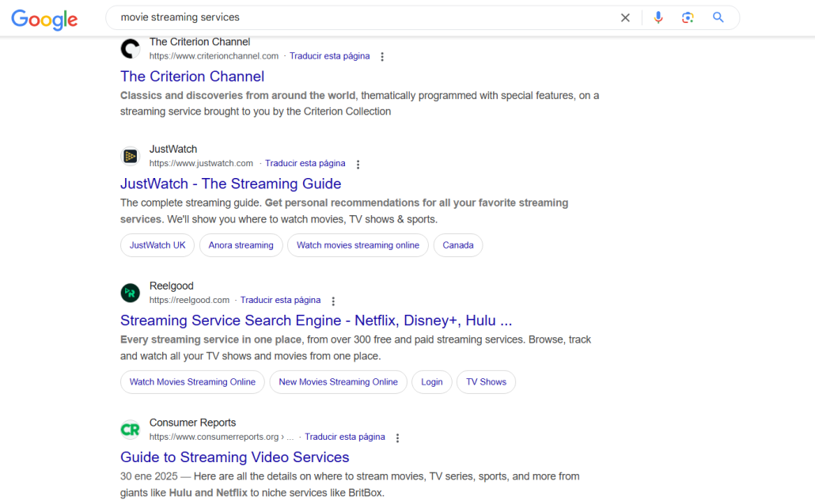Click the Reelgood site name text
The image size is (815, 504).
tap(172, 286)
